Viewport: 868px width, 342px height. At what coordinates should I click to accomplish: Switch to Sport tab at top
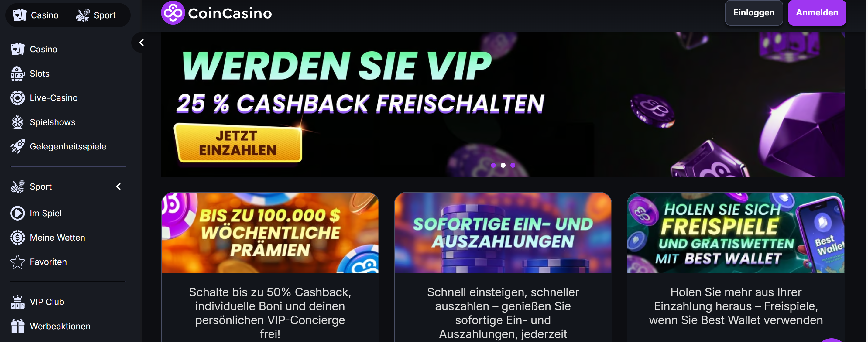(x=96, y=15)
